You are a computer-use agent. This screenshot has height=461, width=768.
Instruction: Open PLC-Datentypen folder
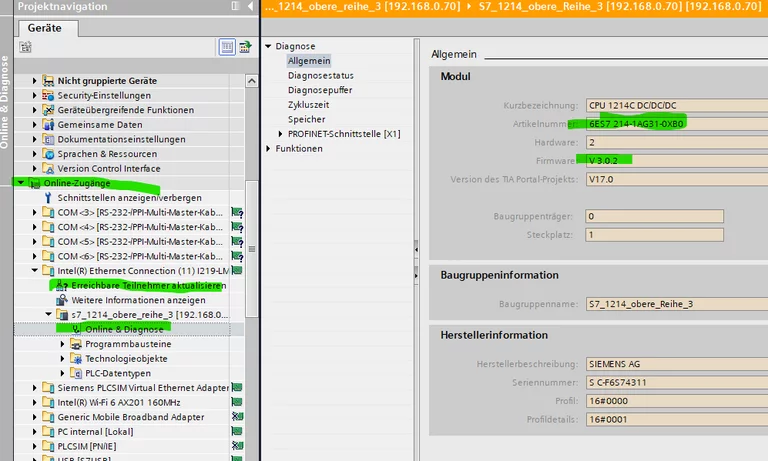118,373
